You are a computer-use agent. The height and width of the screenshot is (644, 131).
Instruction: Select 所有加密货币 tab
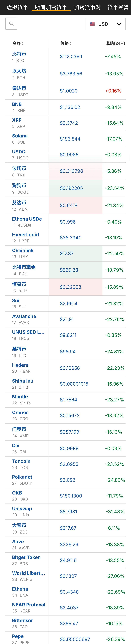(51, 7)
